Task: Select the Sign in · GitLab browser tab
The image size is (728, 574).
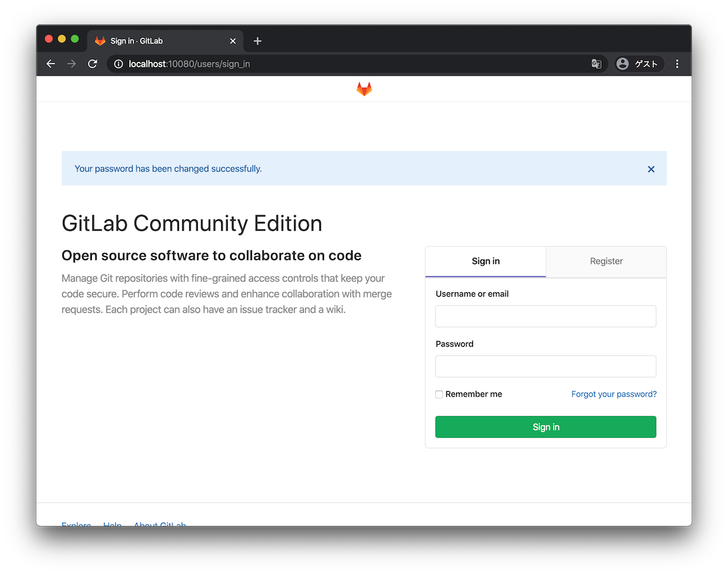Action: click(165, 41)
